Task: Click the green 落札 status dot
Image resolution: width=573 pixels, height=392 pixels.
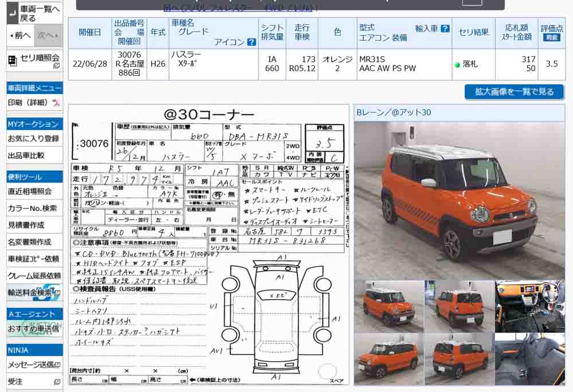Action: (x=457, y=65)
